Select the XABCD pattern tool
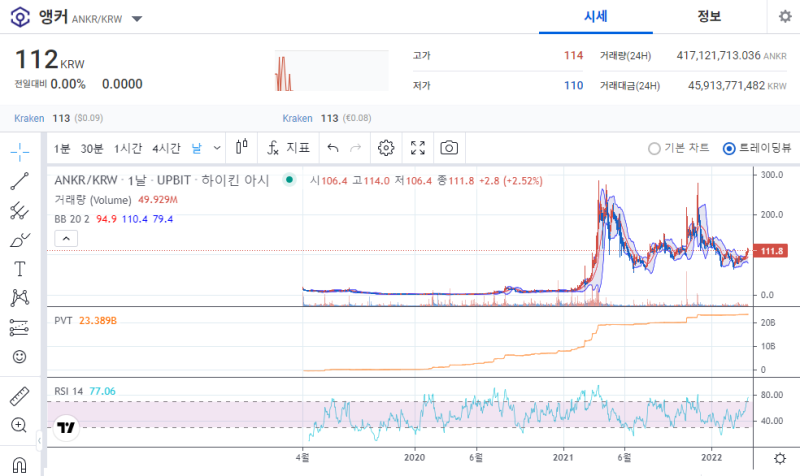 coord(19,298)
